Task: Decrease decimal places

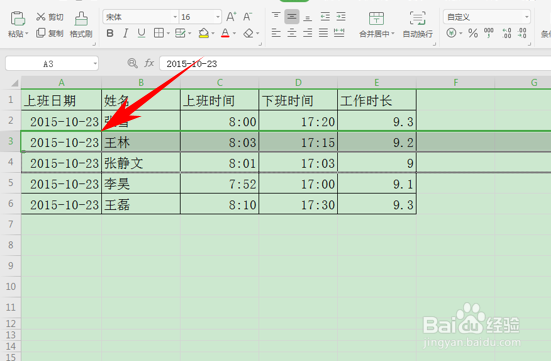Action: tap(522, 33)
